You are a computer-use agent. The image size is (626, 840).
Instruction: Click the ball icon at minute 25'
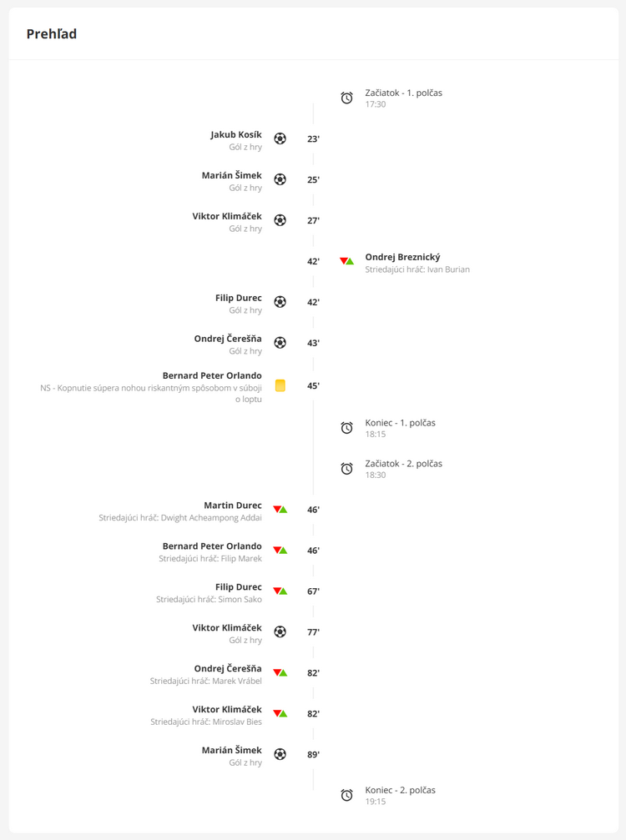(x=280, y=179)
